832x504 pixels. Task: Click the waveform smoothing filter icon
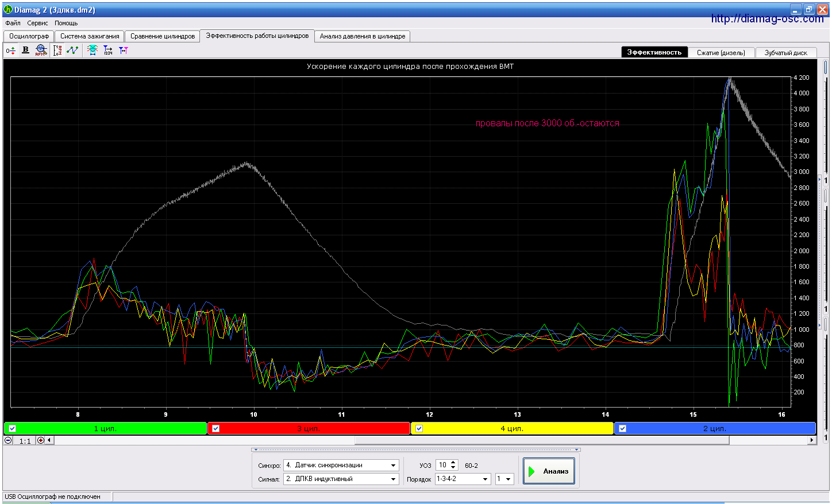pyautogui.click(x=92, y=51)
